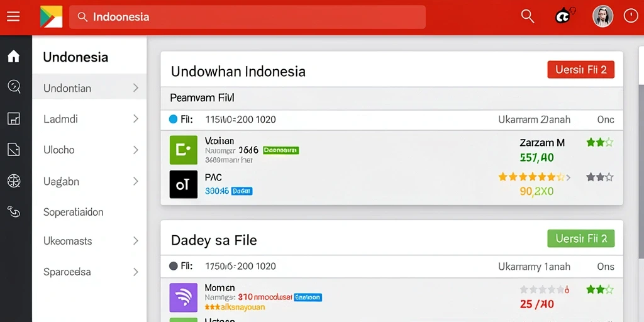Viewport: 644px width, 322px height.
Task: Click the Peamvam FiM section label
Action: (x=202, y=98)
